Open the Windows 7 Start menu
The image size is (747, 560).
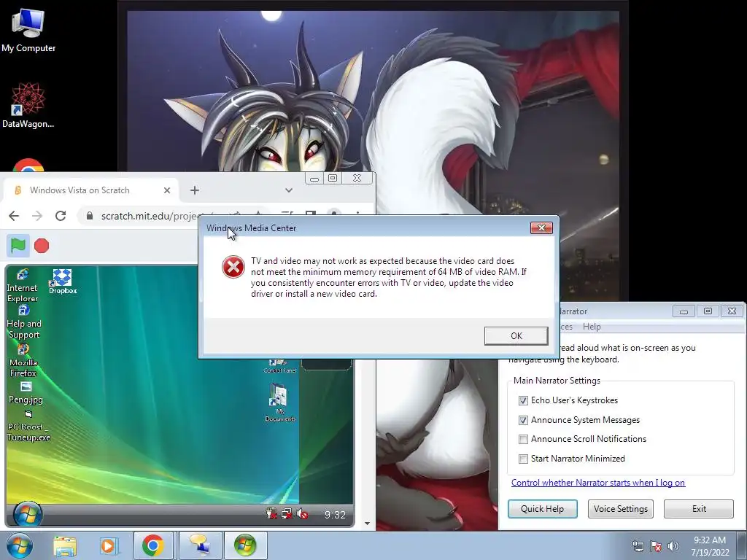tap(18, 545)
